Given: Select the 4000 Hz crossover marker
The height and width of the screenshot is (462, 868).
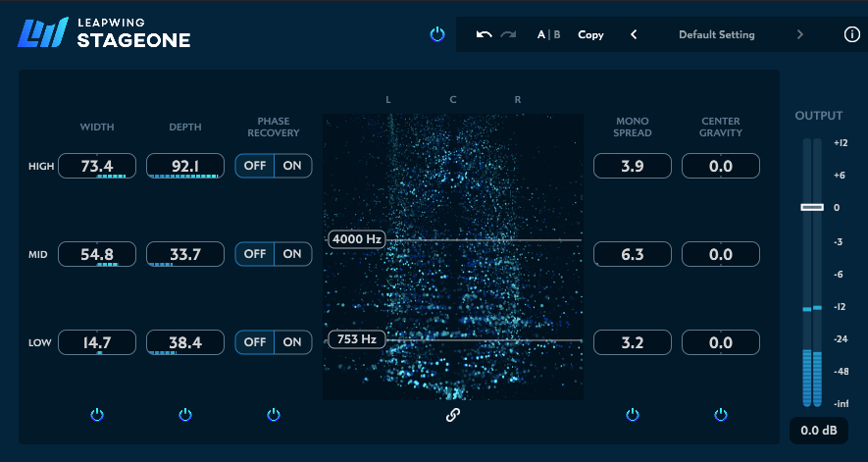Looking at the screenshot, I should (x=357, y=239).
